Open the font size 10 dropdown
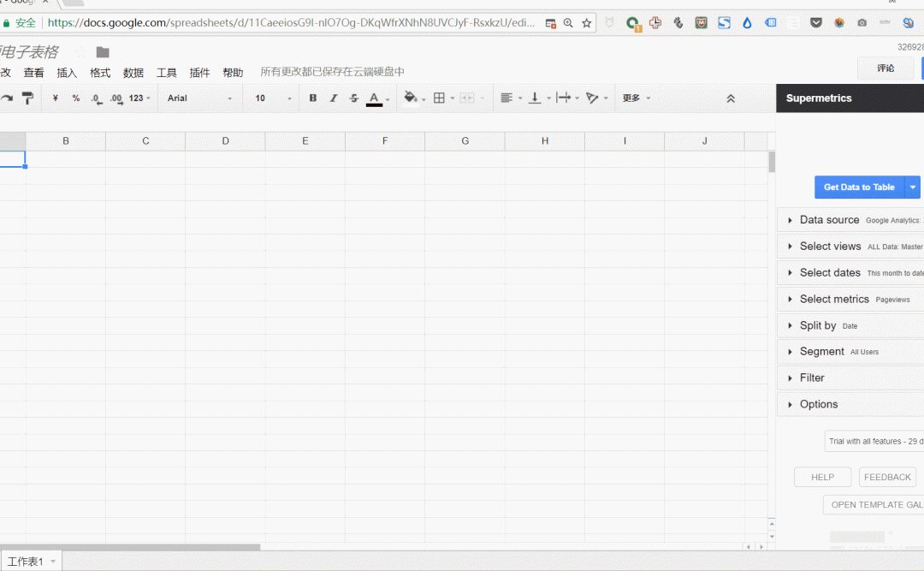This screenshot has height=571, width=924. point(274,98)
